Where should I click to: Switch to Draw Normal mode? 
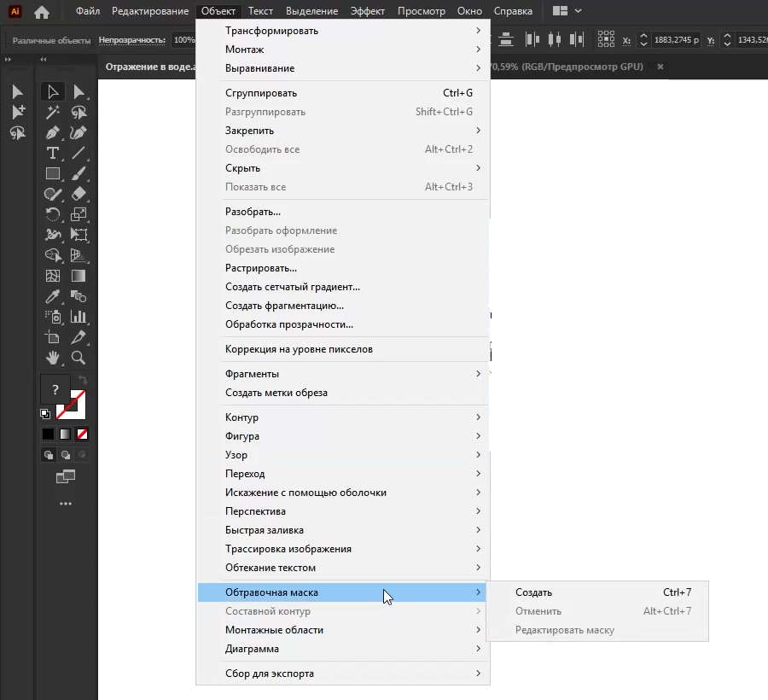49,455
